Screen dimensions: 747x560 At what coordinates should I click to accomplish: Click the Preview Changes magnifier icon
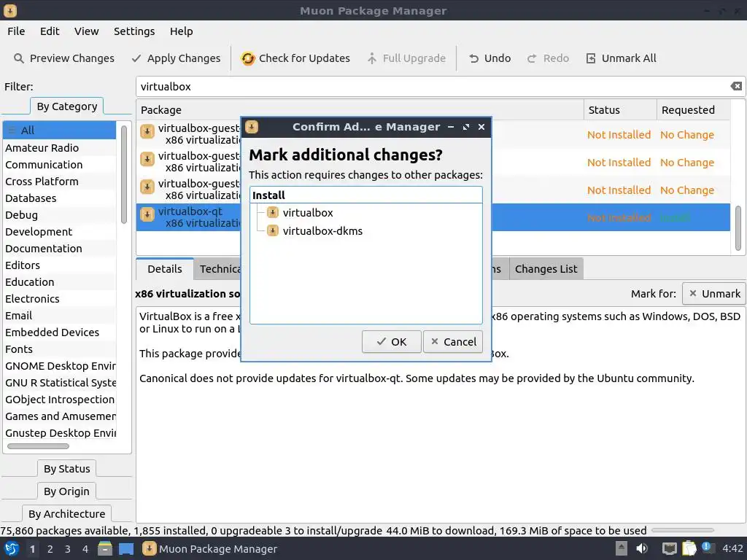click(x=18, y=58)
